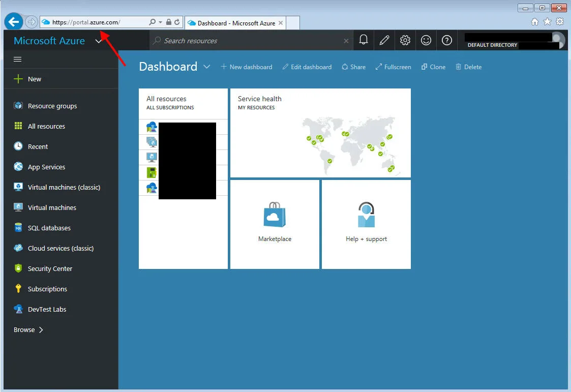Switch dashboard to Fullscreen
Screen dimensions: 571x392
[393, 67]
